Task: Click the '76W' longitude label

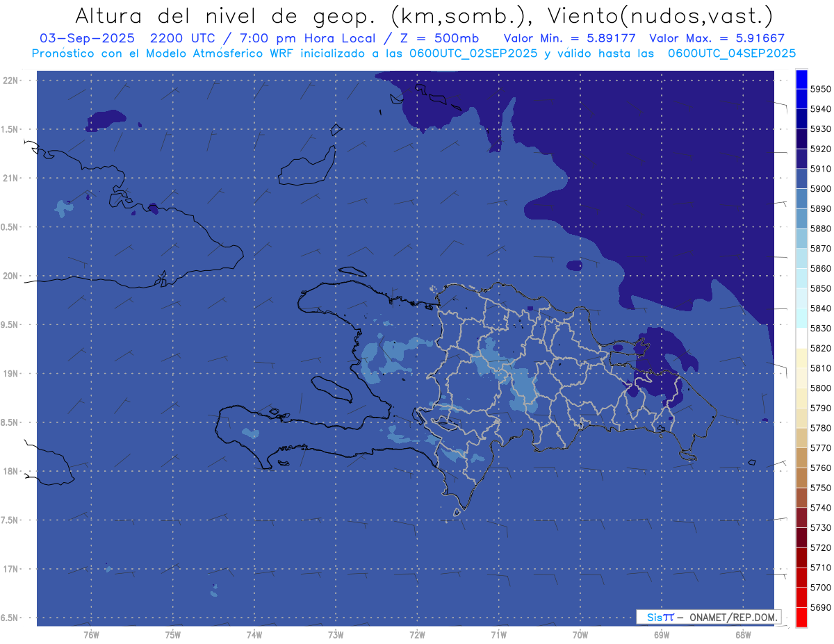Action: click(91, 634)
